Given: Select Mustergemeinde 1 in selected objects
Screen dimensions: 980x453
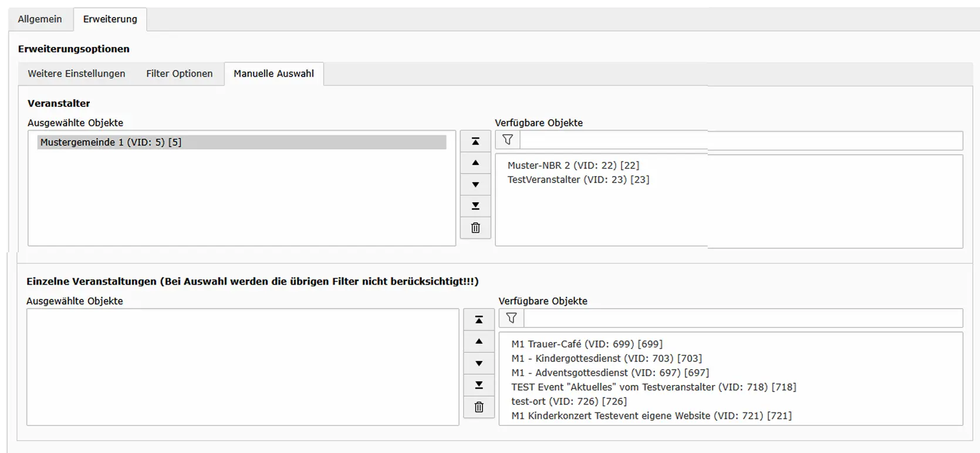Looking at the screenshot, I should click(x=111, y=143).
